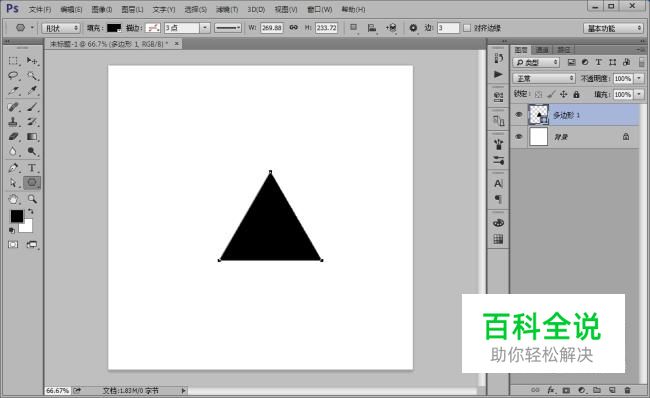Change the screen mode
The height and width of the screenshot is (398, 650).
[32, 245]
